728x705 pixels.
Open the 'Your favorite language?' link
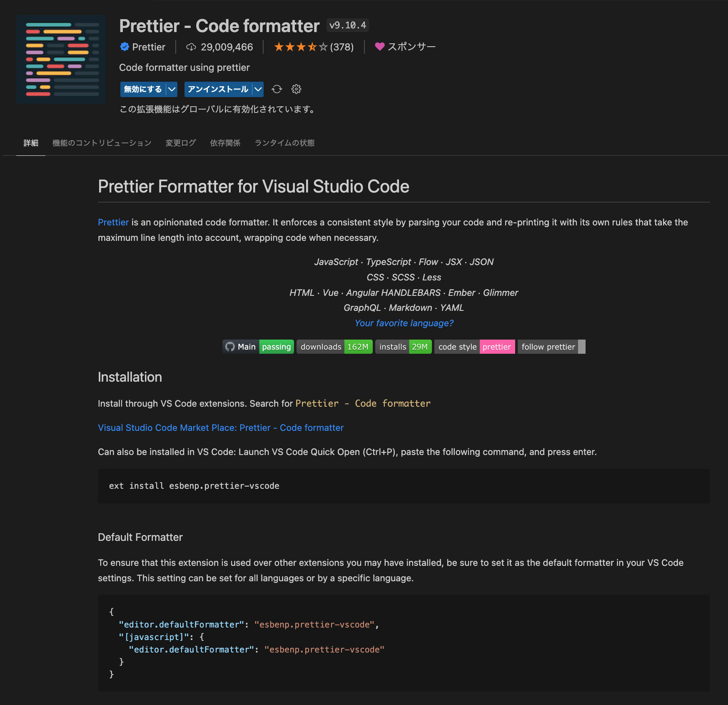pyautogui.click(x=404, y=323)
